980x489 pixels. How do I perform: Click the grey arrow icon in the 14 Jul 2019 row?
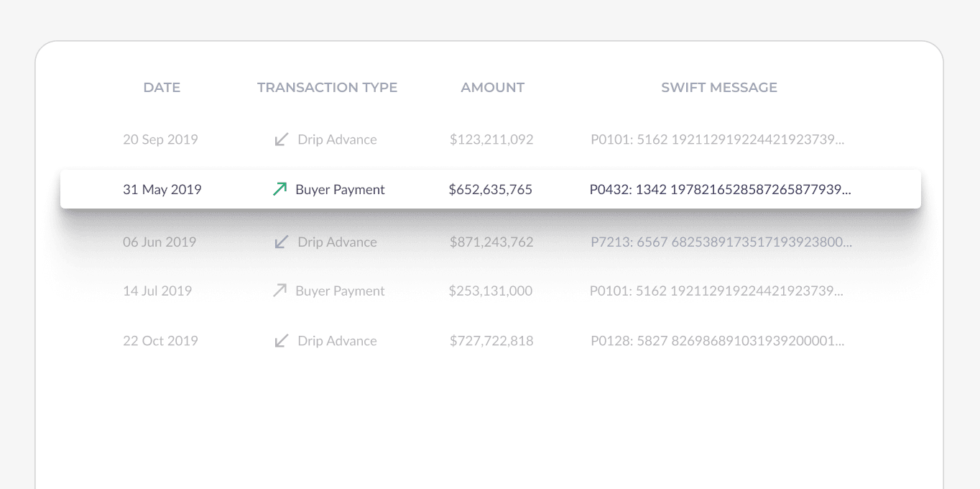[279, 291]
